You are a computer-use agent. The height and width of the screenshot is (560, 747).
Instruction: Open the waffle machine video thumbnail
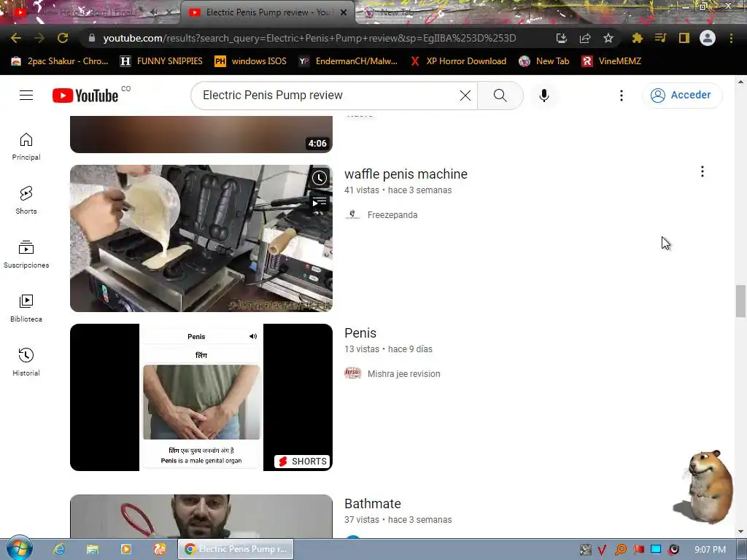201,238
